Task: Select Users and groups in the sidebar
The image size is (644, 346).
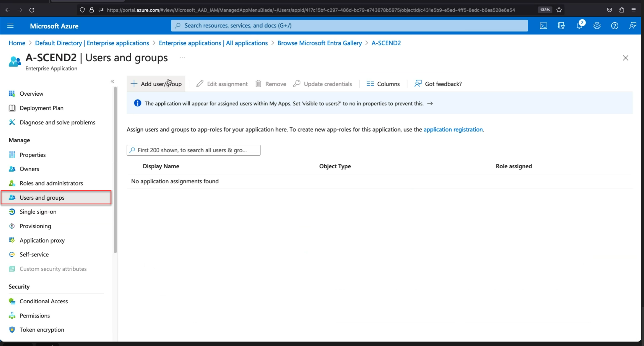Action: pyautogui.click(x=42, y=197)
